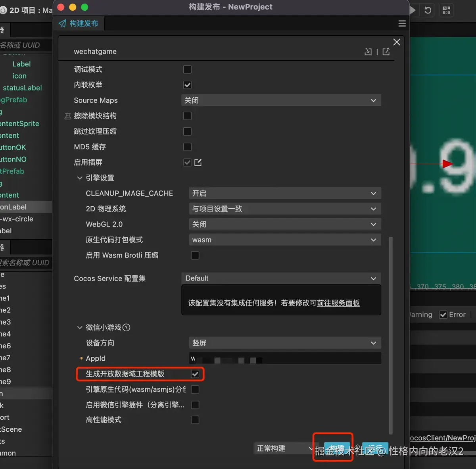Screen dimensions: 476x469
Task: Toggle the 调试模式 checkbox
Action: tap(187, 69)
